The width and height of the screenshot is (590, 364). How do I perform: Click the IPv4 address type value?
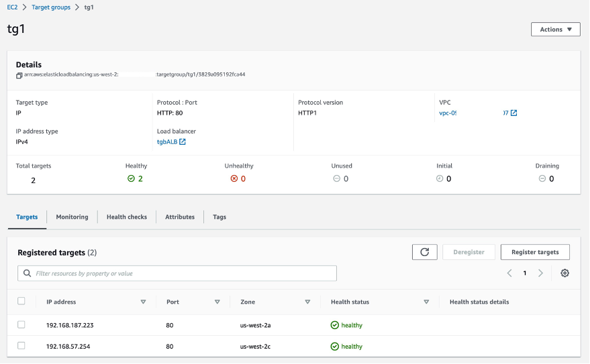tap(22, 141)
